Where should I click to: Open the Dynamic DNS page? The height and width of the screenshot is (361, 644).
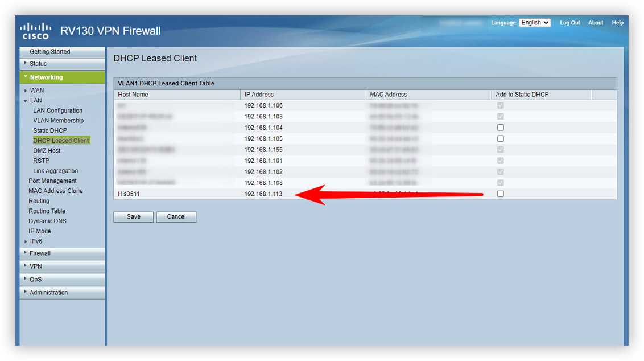(47, 221)
